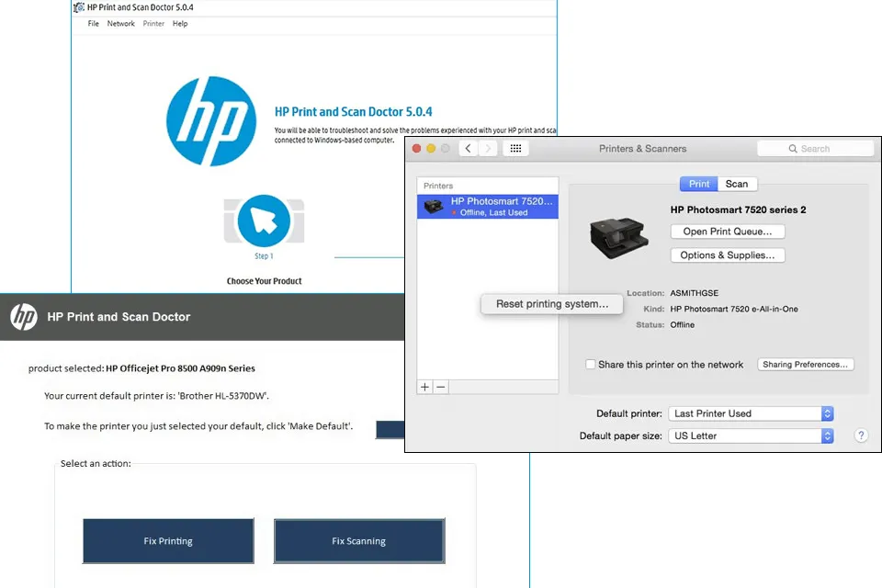Select the Print tab
882x588 pixels.
698,184
